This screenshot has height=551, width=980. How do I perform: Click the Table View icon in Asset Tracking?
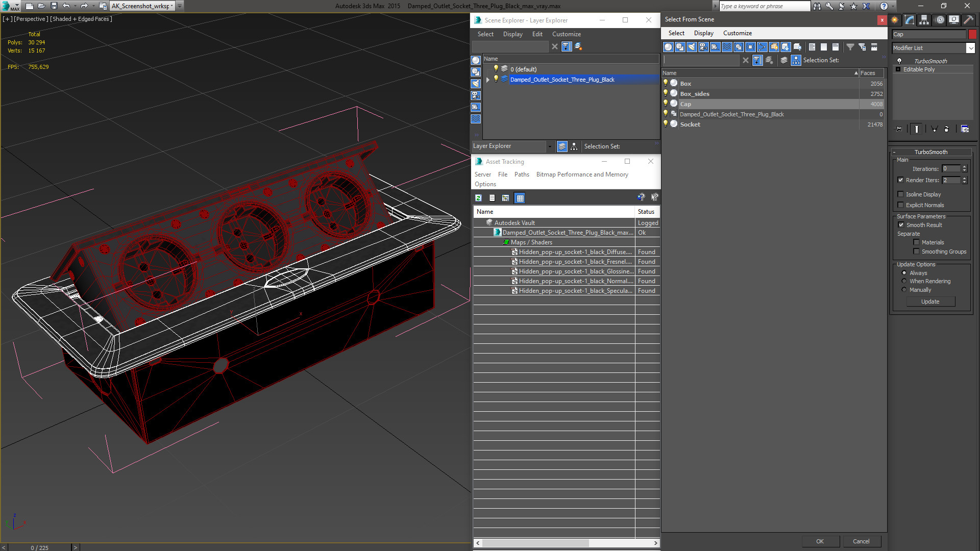click(x=520, y=198)
